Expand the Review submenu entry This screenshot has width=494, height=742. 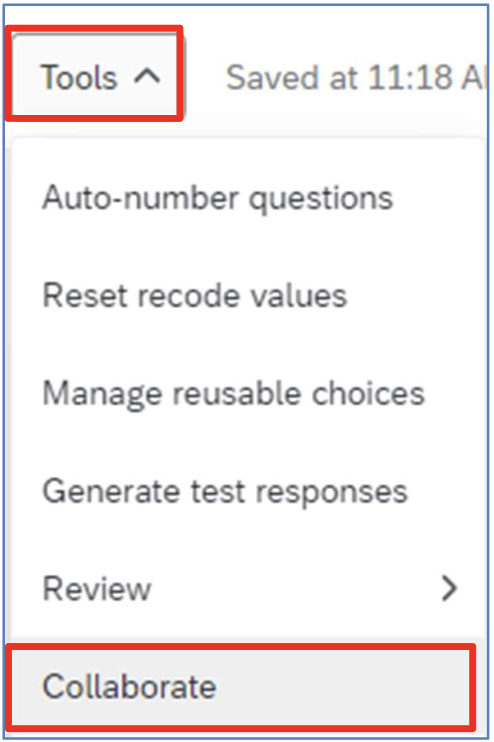pos(248,589)
